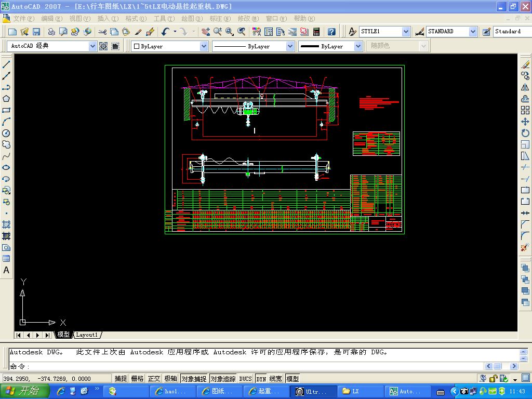Click the 命令 command line input
Screen dimensions: 532x399
coord(260,366)
